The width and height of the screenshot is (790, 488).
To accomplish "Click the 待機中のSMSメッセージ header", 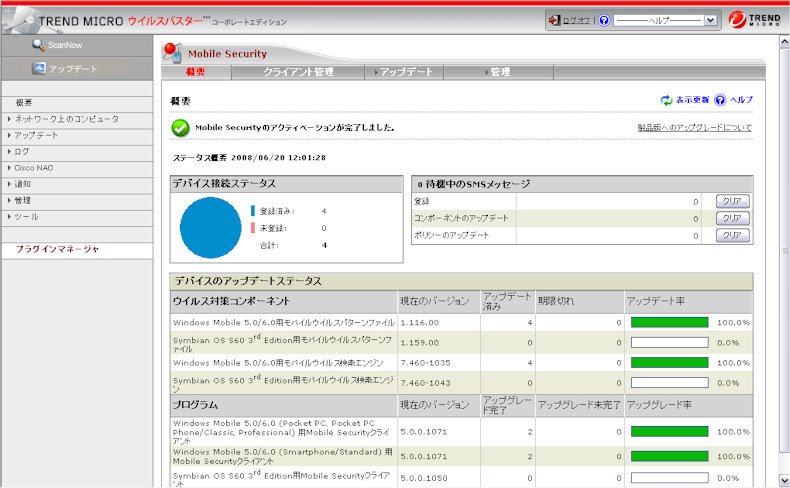I will [x=582, y=184].
